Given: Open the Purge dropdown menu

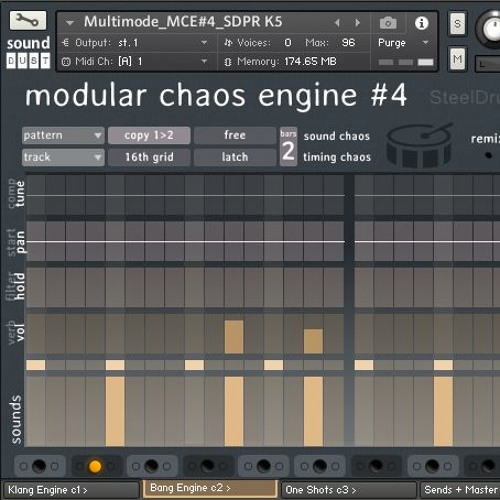Looking at the screenshot, I should [403, 43].
